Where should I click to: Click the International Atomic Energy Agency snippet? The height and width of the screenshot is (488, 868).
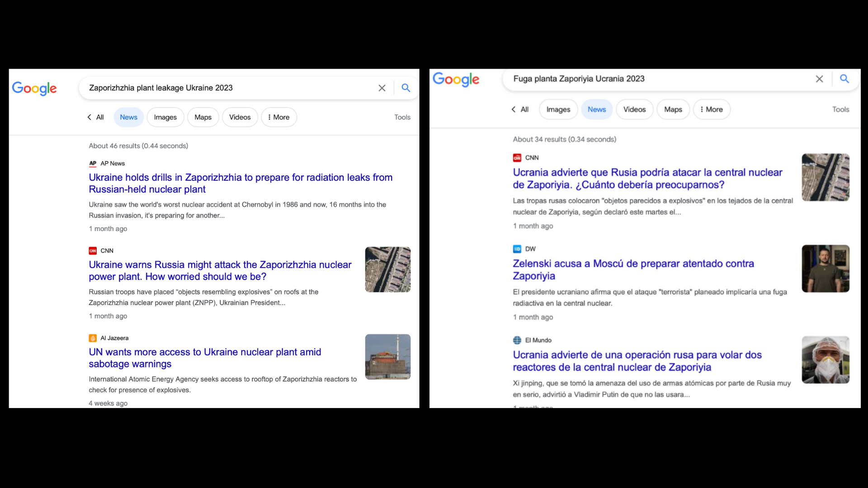pos(222,385)
